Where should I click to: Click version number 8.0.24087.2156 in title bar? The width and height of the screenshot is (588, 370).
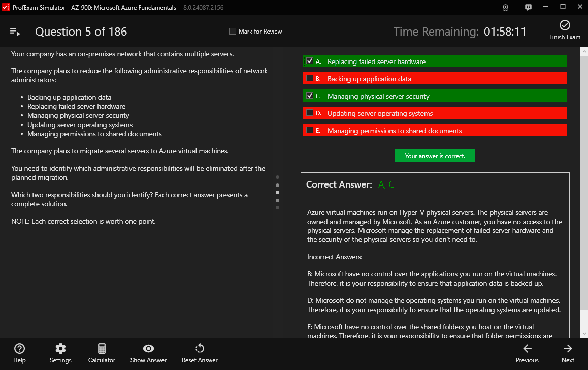tap(203, 8)
